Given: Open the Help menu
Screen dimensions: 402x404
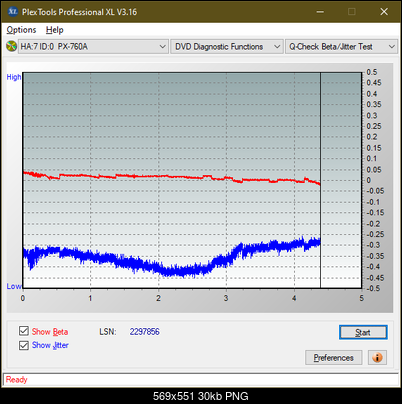Looking at the screenshot, I should coord(55,30).
